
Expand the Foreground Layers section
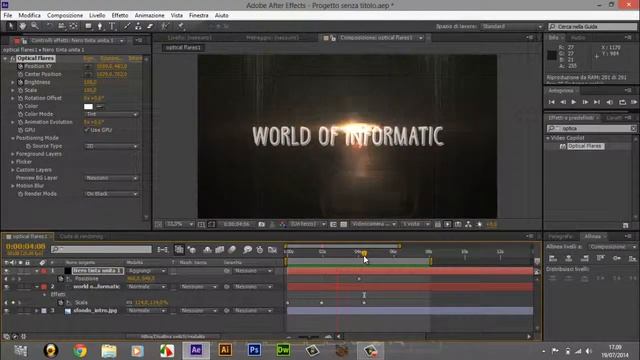pyautogui.click(x=13, y=154)
